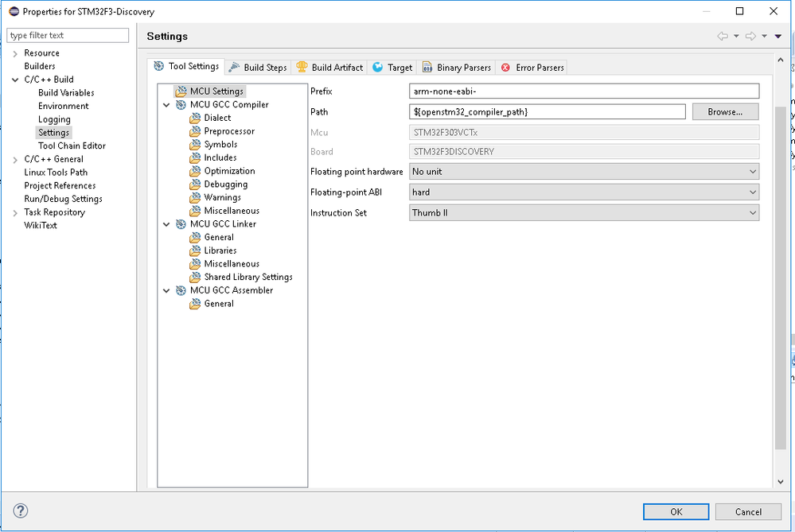Click the MCU GCC Assembler tool icon
The image size is (795, 532).
181,290
